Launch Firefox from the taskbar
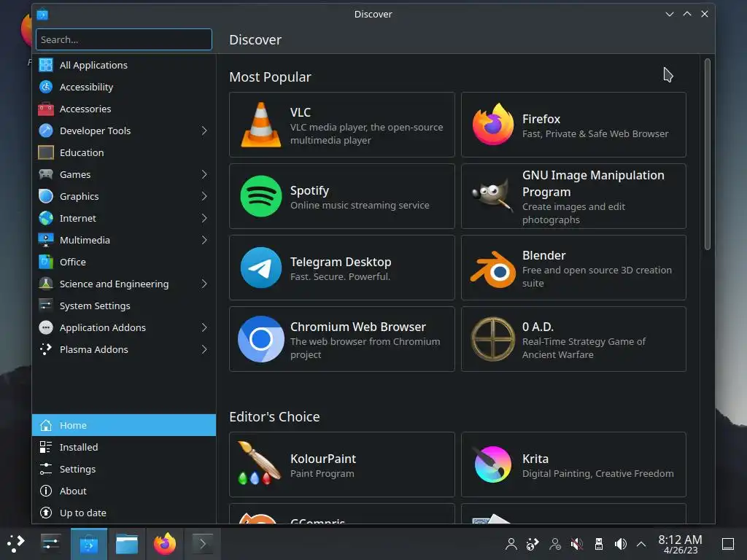The height and width of the screenshot is (560, 747). pos(165,544)
